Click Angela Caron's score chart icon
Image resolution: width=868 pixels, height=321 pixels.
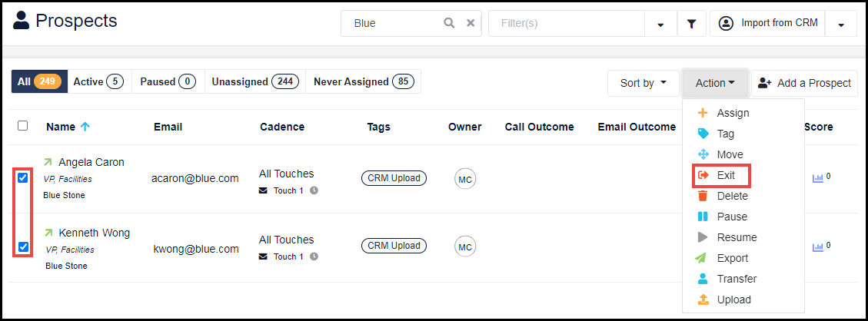pos(817,178)
